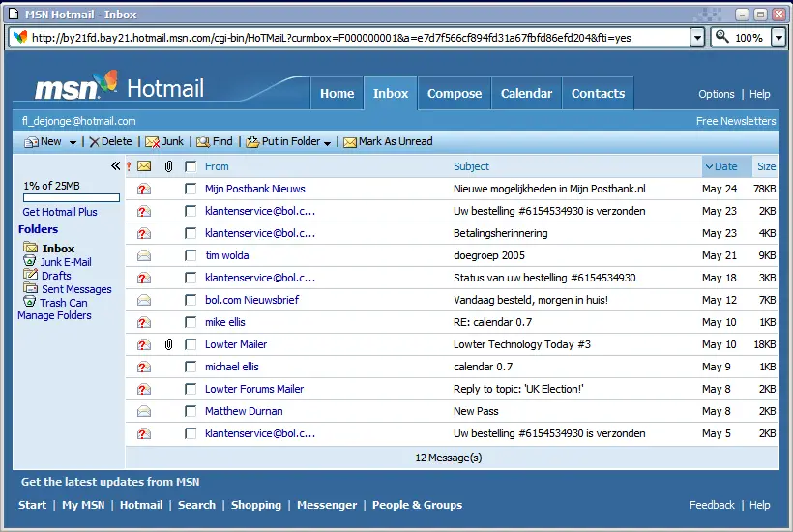Click the Delete X icon in toolbar
Image resolution: width=793 pixels, height=532 pixels.
94,142
